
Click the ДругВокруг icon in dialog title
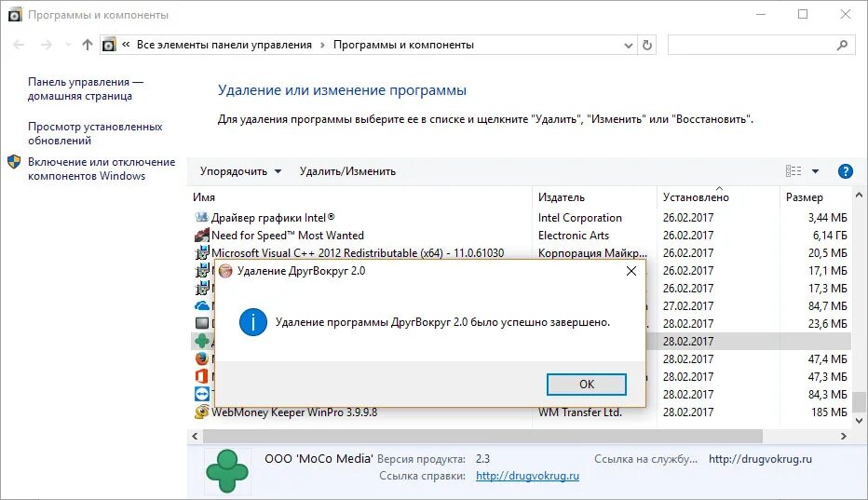coord(225,271)
